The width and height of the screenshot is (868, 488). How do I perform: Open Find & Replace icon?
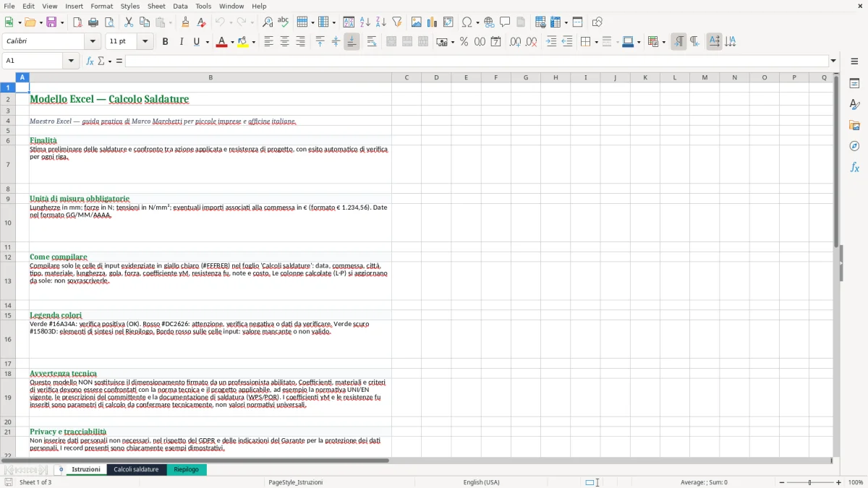[268, 22]
